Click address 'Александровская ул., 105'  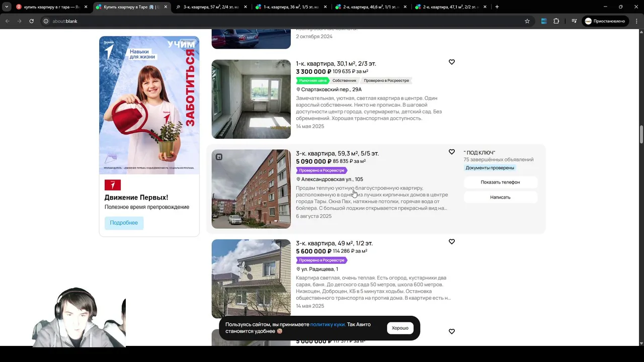(x=332, y=179)
